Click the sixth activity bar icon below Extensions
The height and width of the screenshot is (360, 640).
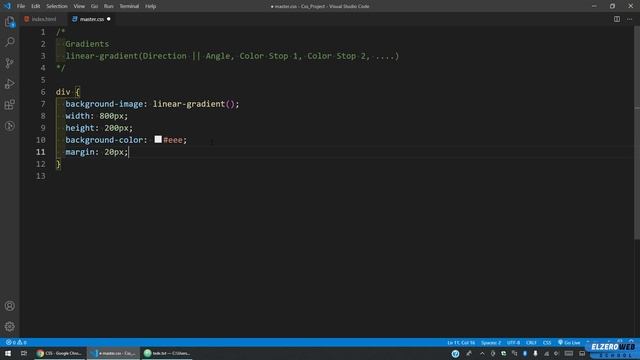[10, 126]
